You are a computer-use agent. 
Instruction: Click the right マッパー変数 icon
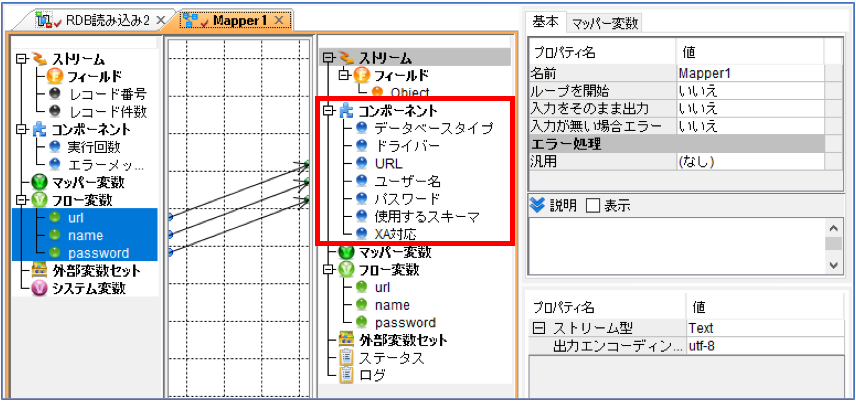(x=346, y=252)
